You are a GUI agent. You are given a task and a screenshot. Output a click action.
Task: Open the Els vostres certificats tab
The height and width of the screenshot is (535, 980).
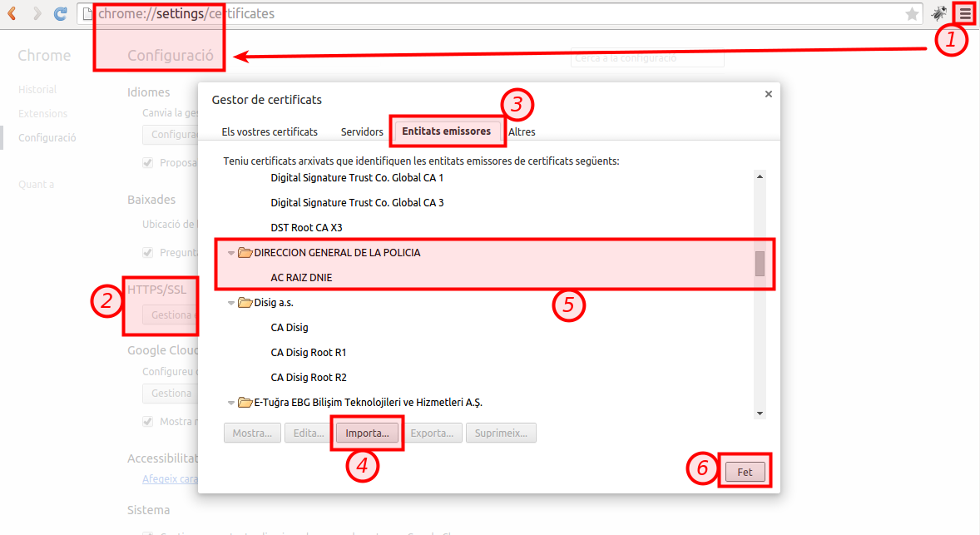[270, 131]
